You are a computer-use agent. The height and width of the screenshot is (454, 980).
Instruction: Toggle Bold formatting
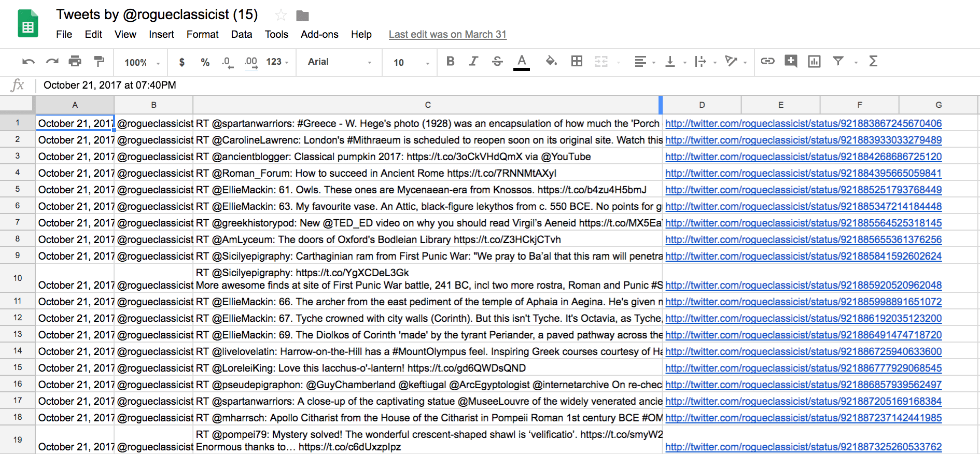pos(451,61)
